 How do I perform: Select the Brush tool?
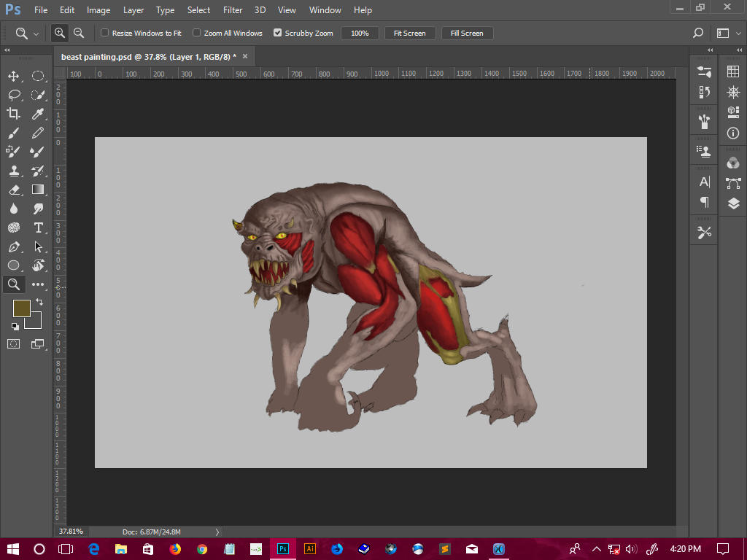14,133
